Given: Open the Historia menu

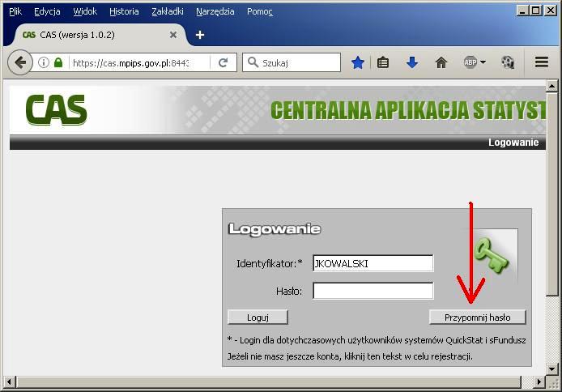Looking at the screenshot, I should [x=124, y=12].
